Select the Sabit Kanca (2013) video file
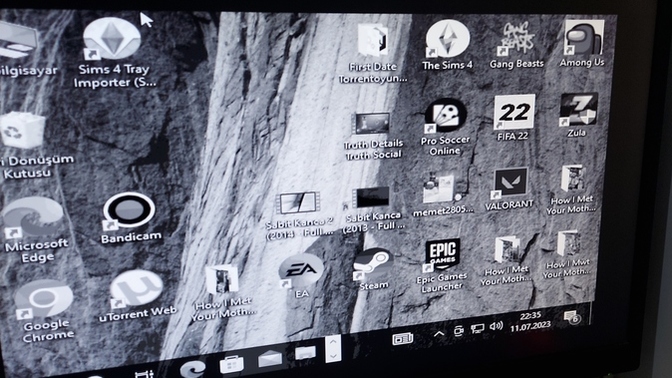The image size is (672, 378). point(373,209)
